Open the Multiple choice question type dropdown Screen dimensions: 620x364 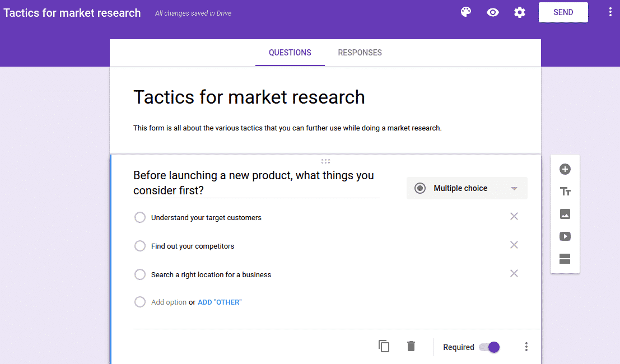tap(467, 188)
